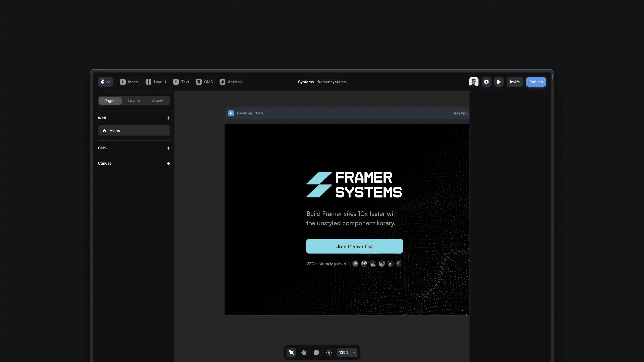
Task: Click the 1200 breakpoint width value
Action: coord(259,113)
